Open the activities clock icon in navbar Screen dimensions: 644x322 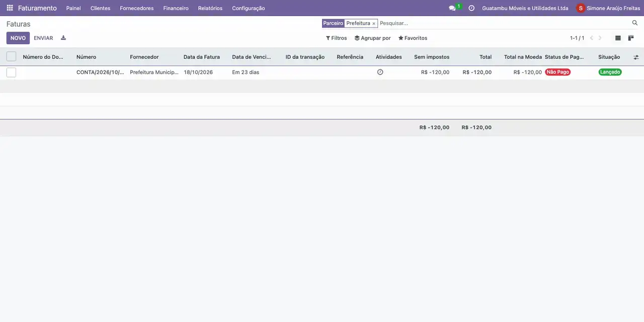[471, 8]
